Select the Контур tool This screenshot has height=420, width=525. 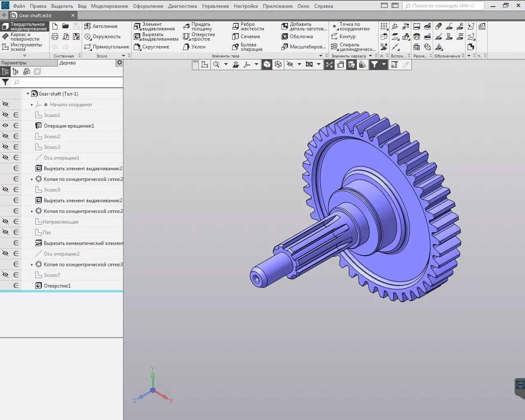pyautogui.click(x=343, y=37)
